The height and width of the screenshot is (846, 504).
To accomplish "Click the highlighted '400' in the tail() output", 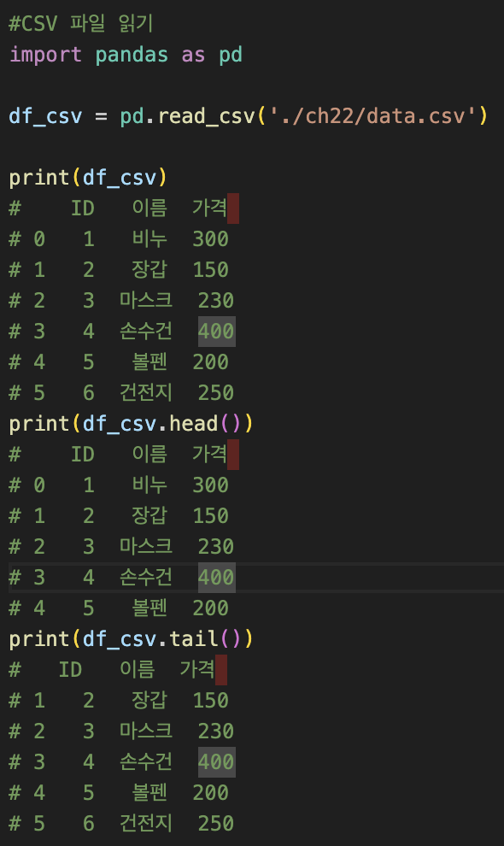I will pyautogui.click(x=216, y=762).
